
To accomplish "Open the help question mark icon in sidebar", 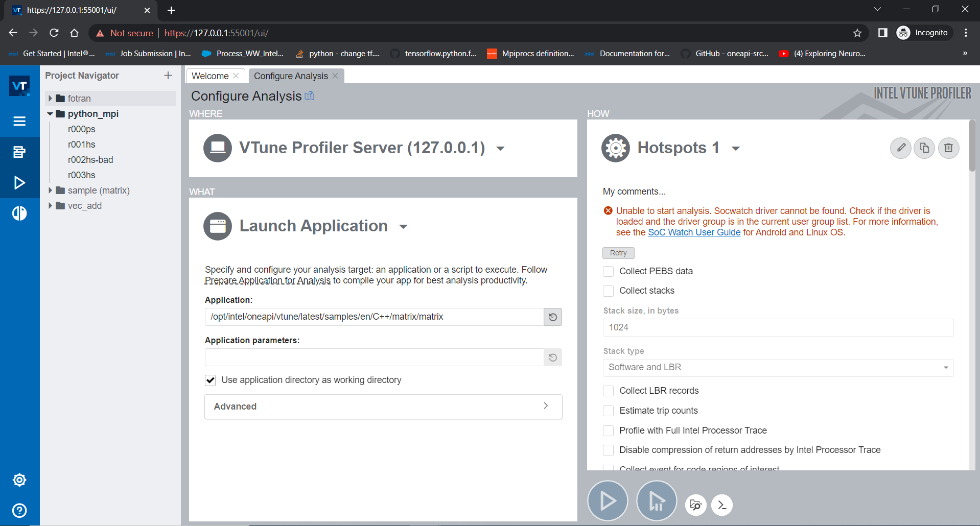I will pos(19,510).
